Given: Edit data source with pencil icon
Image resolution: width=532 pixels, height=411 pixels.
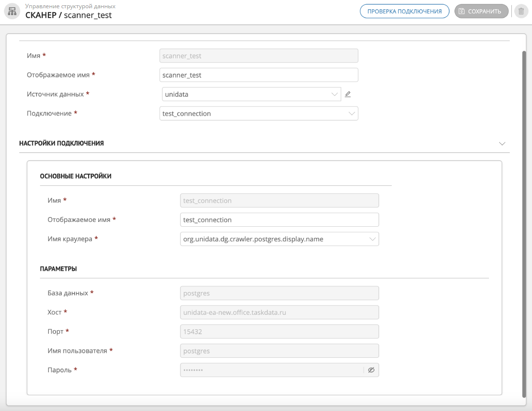Looking at the screenshot, I should pos(348,94).
